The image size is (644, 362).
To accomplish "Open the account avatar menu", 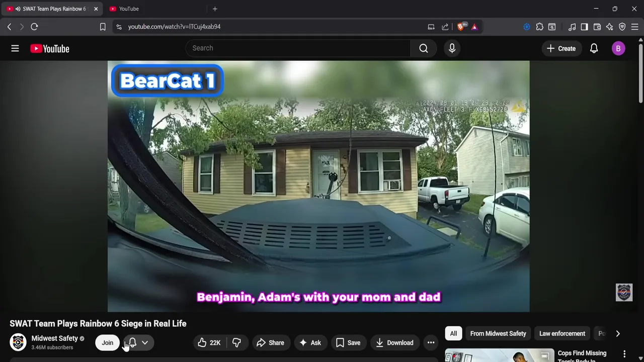I will [618, 48].
